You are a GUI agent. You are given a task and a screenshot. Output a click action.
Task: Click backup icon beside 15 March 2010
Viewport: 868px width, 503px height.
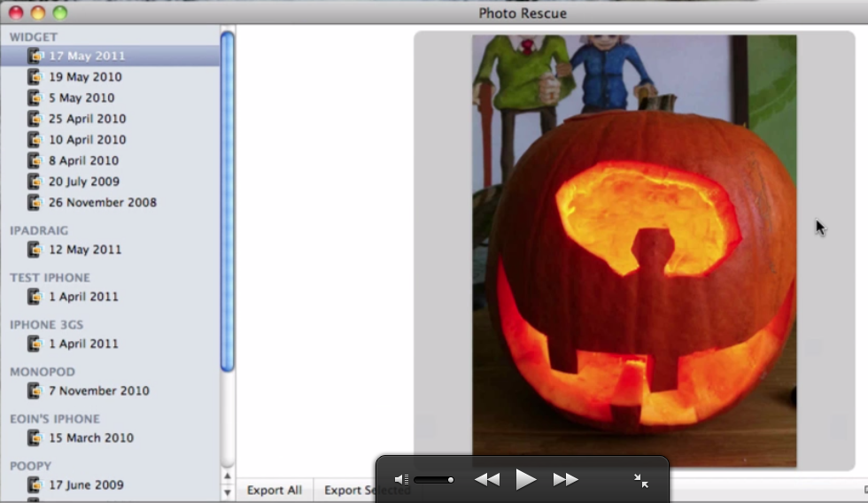point(35,437)
